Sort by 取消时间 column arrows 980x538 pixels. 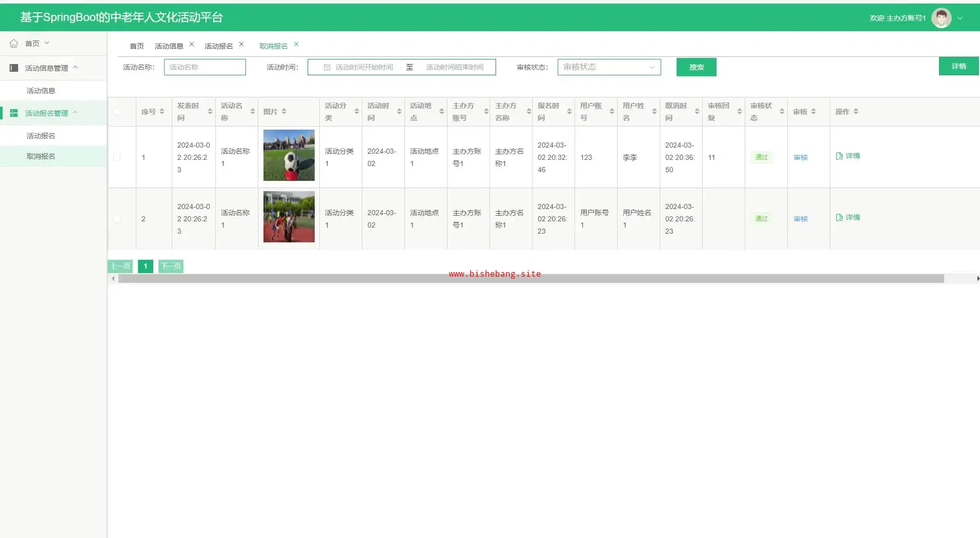click(697, 111)
